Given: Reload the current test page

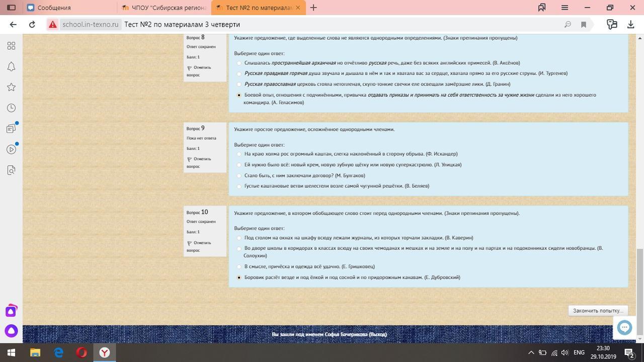Looking at the screenshot, I should click(x=32, y=24).
